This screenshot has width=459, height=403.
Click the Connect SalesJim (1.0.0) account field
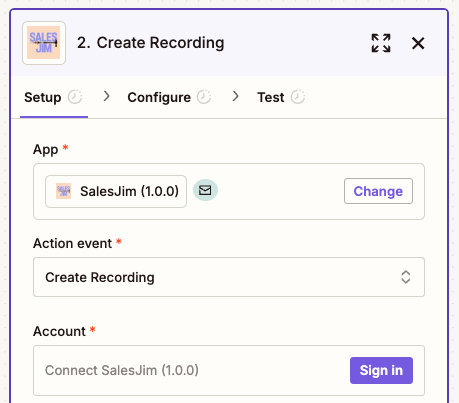point(229,370)
